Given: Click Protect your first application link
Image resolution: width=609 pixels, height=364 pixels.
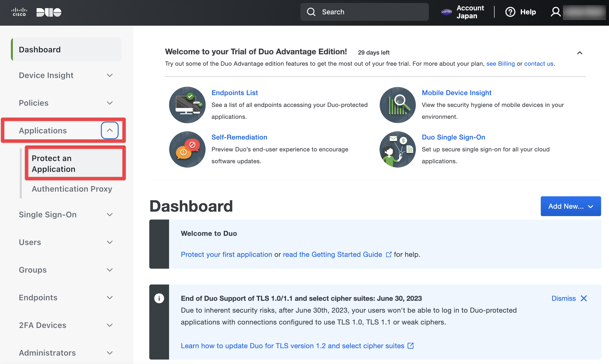Looking at the screenshot, I should (226, 254).
